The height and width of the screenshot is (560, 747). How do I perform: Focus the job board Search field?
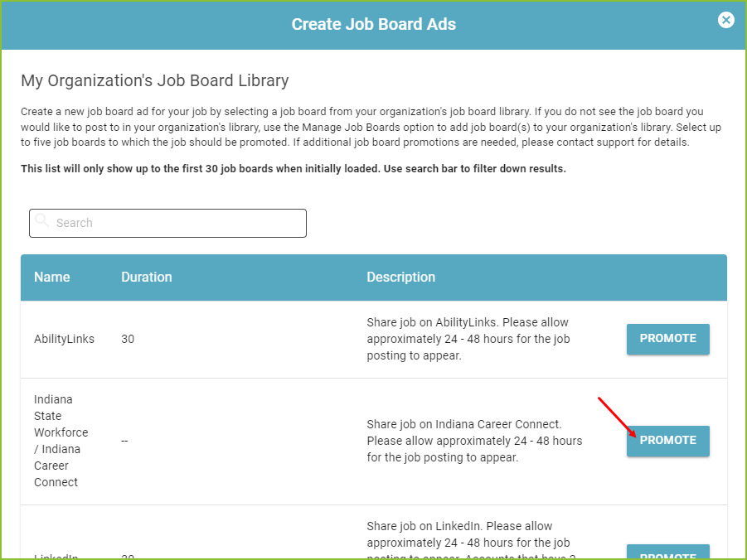tap(167, 223)
